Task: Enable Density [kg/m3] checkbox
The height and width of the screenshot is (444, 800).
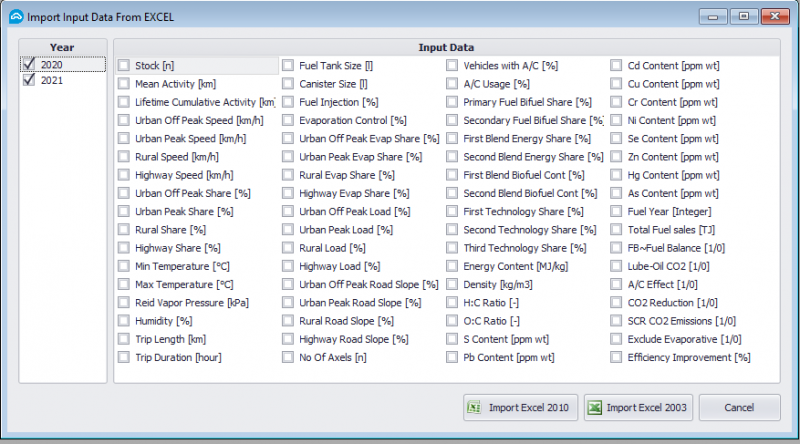Action: coord(452,284)
